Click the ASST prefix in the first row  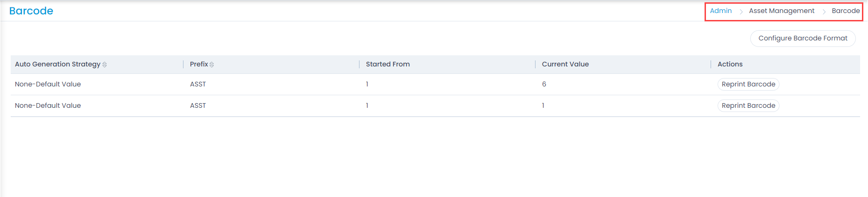pyautogui.click(x=198, y=84)
